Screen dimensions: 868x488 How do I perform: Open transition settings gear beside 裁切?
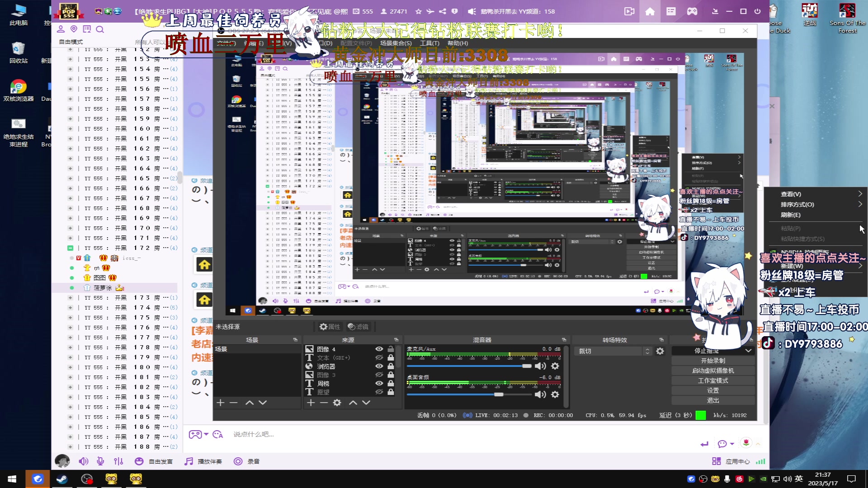[660, 351]
